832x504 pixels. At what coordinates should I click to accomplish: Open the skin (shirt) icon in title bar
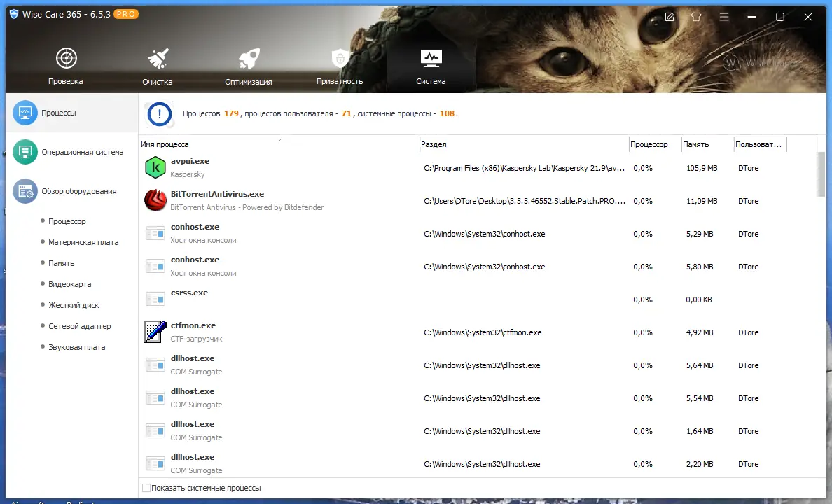(697, 17)
